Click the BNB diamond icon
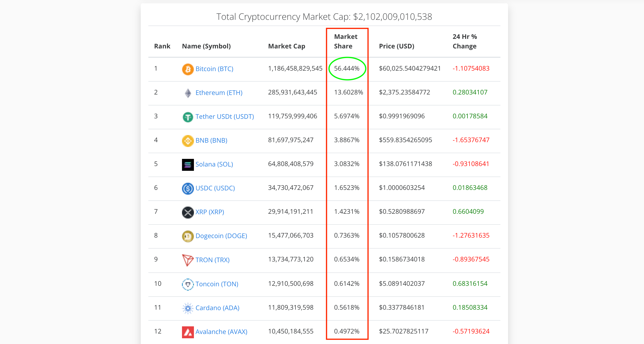This screenshot has height=344, width=644. coord(188,140)
